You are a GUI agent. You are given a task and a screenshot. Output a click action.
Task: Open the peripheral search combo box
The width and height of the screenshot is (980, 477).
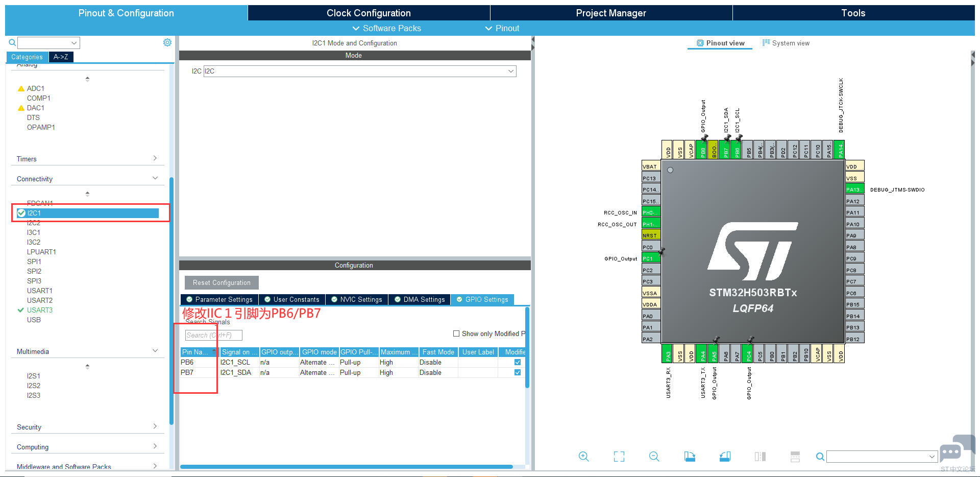click(x=48, y=43)
